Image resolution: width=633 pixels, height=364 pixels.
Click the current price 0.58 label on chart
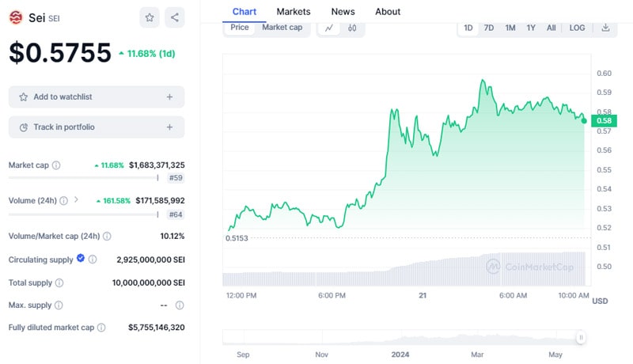pos(603,120)
